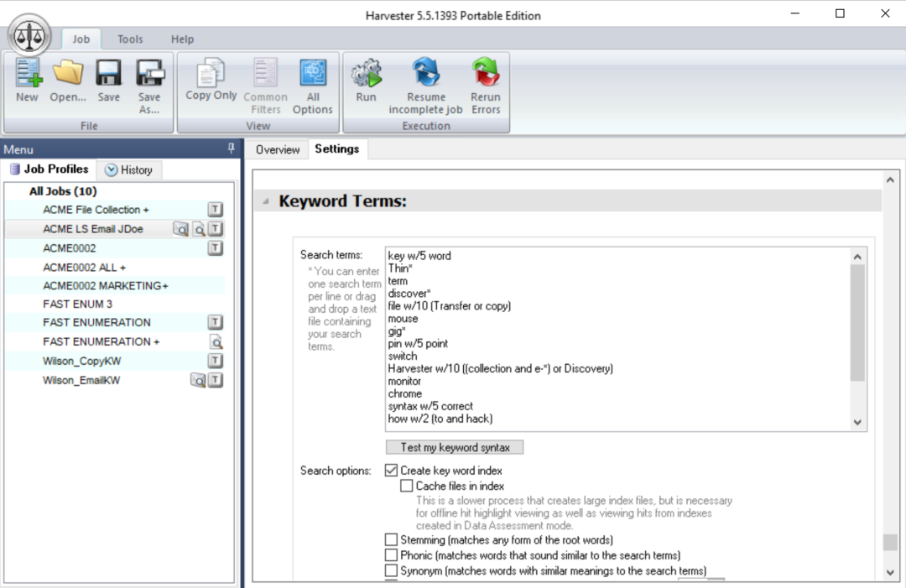Enable the Cache files in index checkbox
This screenshot has height=588, width=906.
point(407,486)
